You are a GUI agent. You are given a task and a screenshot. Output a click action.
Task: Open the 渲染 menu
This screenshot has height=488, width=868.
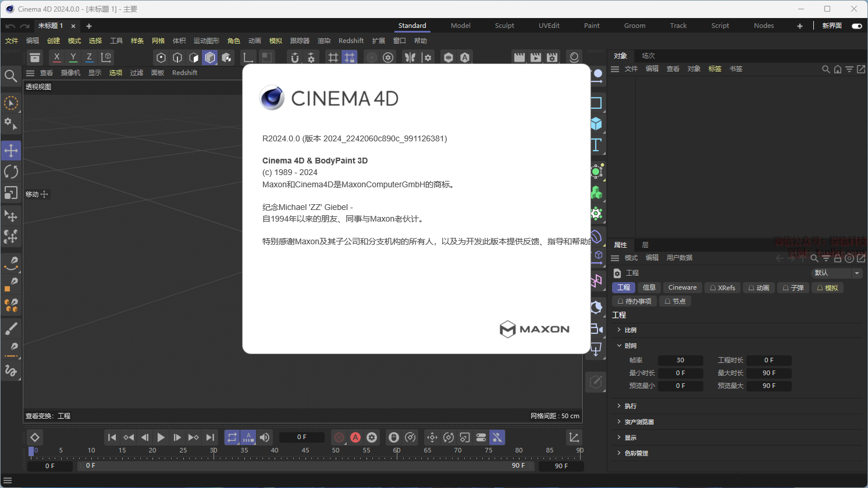click(x=323, y=41)
